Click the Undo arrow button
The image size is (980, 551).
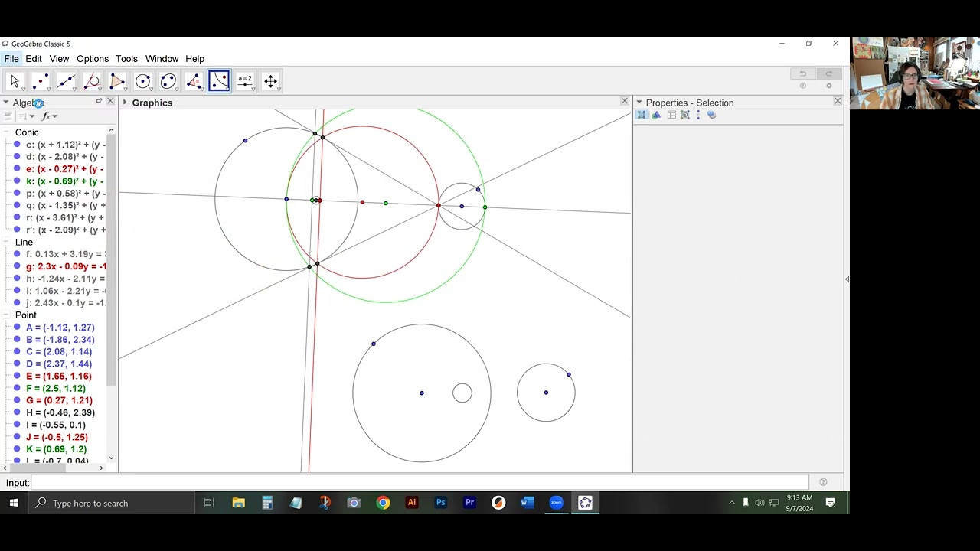(x=802, y=73)
